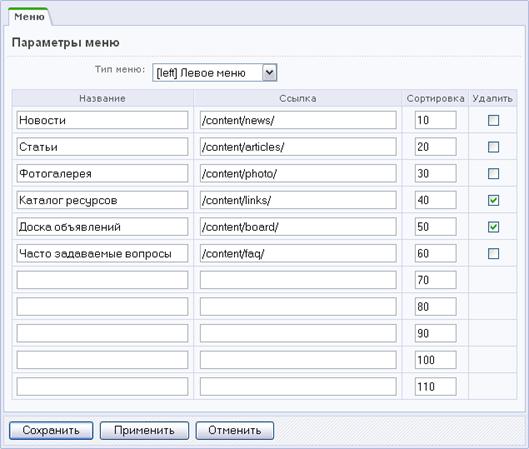Click the empty link field beside sort 80
The image size is (529, 449).
pyautogui.click(x=298, y=307)
